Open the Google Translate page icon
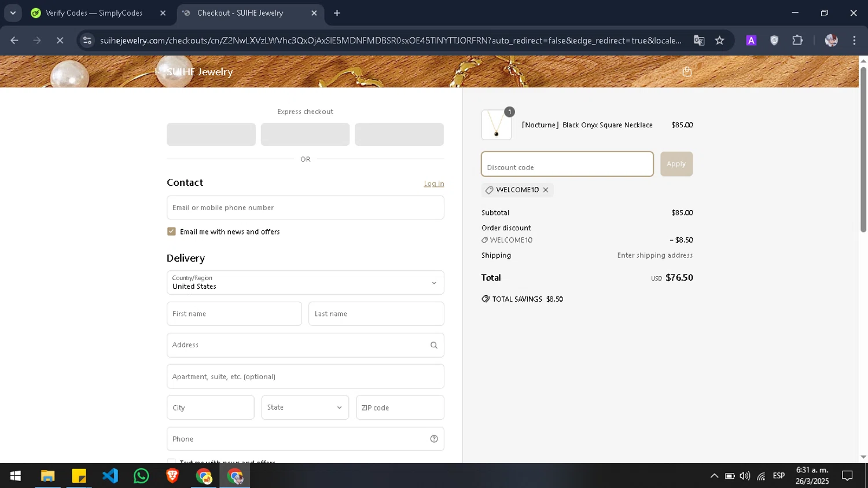Viewport: 868px width, 488px height. 699,41
